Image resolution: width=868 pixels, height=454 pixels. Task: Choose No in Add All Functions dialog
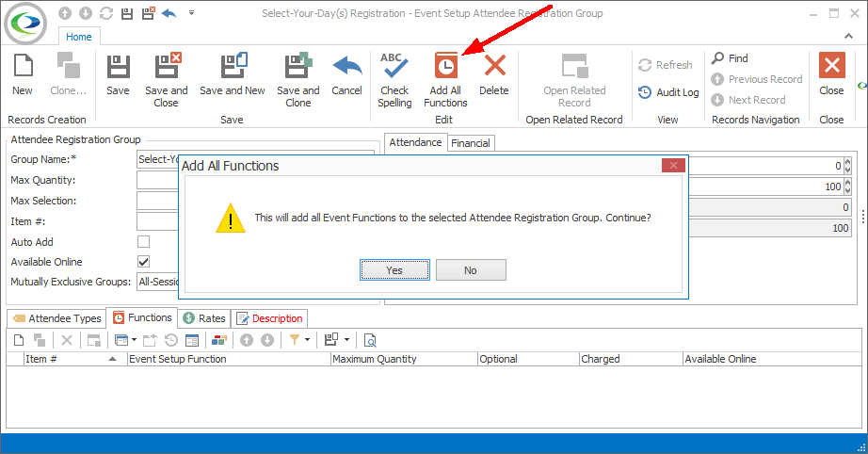coord(471,270)
